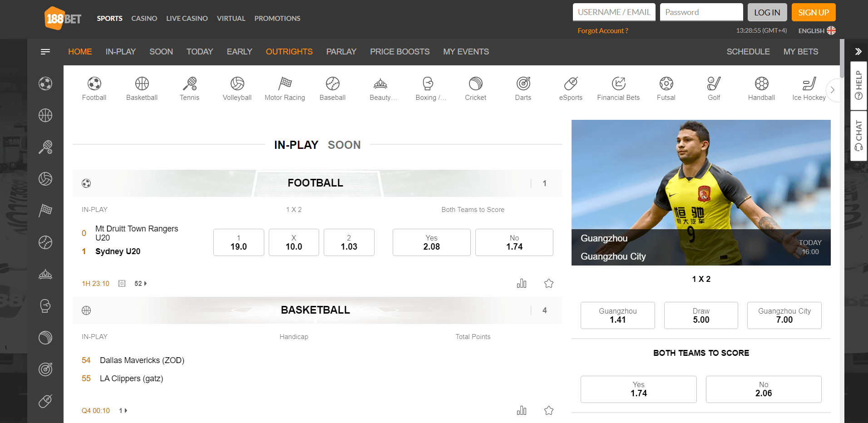The width and height of the screenshot is (868, 423).
Task: Open the PROMOTIONS menu
Action: (x=277, y=18)
